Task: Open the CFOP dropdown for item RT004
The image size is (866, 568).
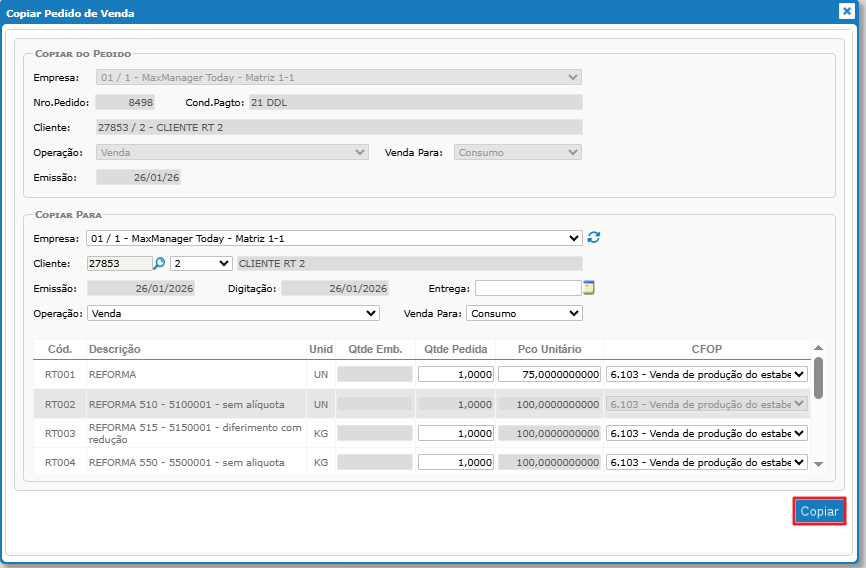Action: point(707,463)
